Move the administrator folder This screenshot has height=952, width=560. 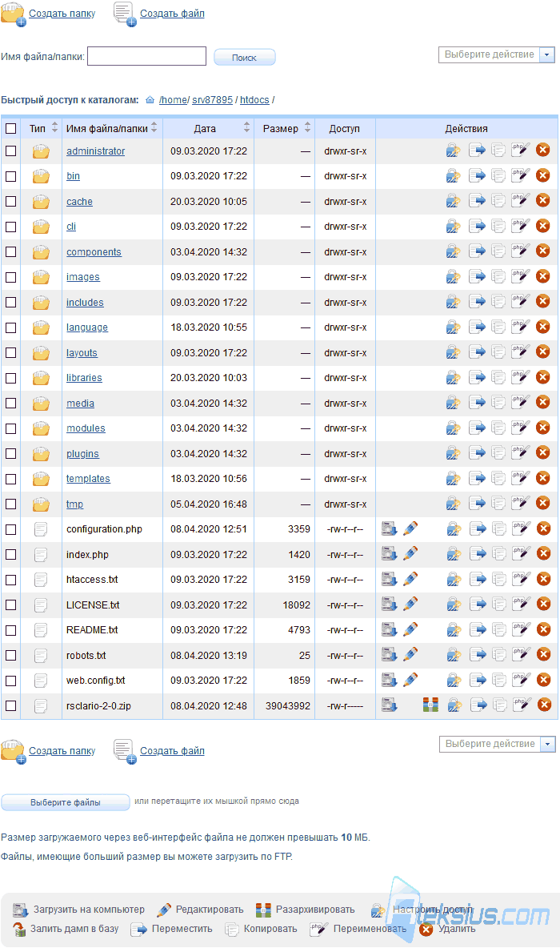click(478, 150)
